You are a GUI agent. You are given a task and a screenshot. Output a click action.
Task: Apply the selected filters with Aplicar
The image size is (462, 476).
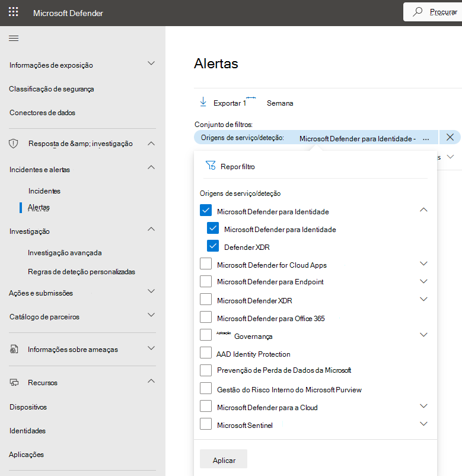pyautogui.click(x=223, y=459)
